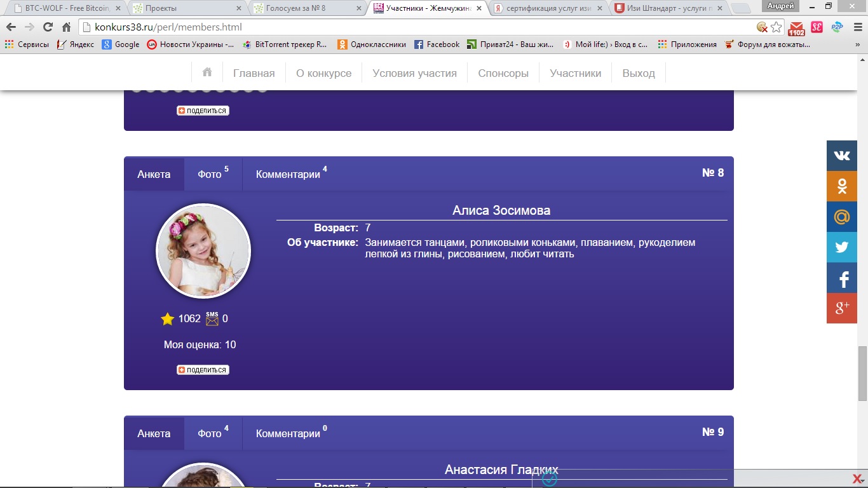This screenshot has width=868, height=488.
Task: Select the Анкета tab of participant № 8
Action: (154, 174)
